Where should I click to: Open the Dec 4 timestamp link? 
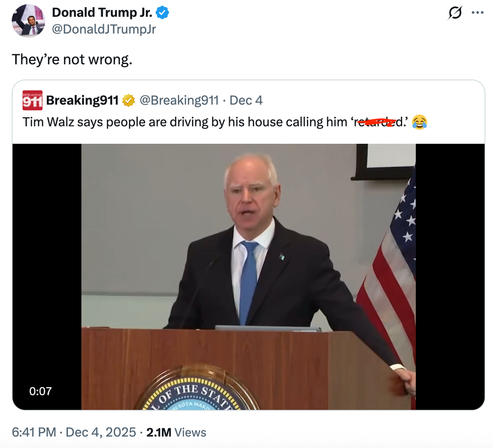pos(245,100)
